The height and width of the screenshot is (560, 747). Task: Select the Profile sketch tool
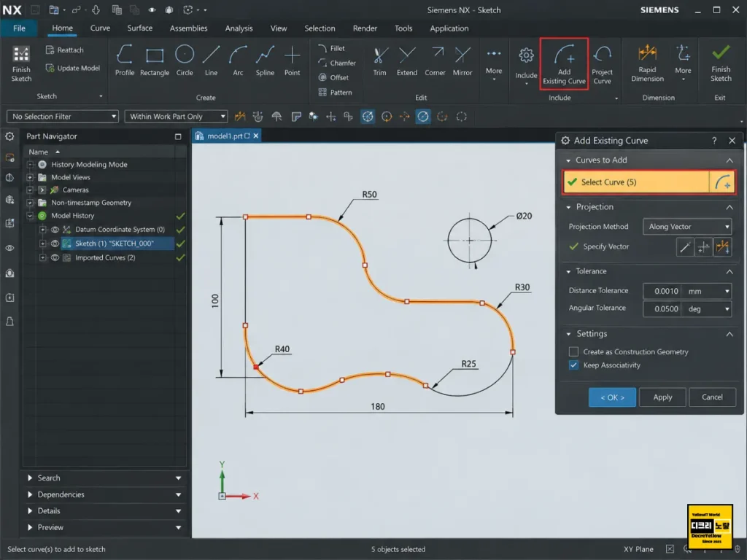pos(124,60)
